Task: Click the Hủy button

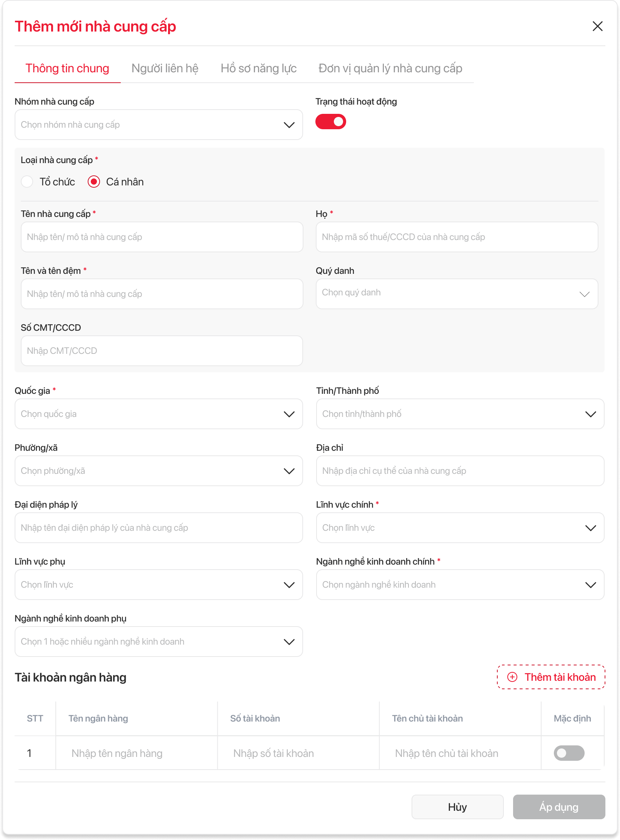Action: click(457, 807)
